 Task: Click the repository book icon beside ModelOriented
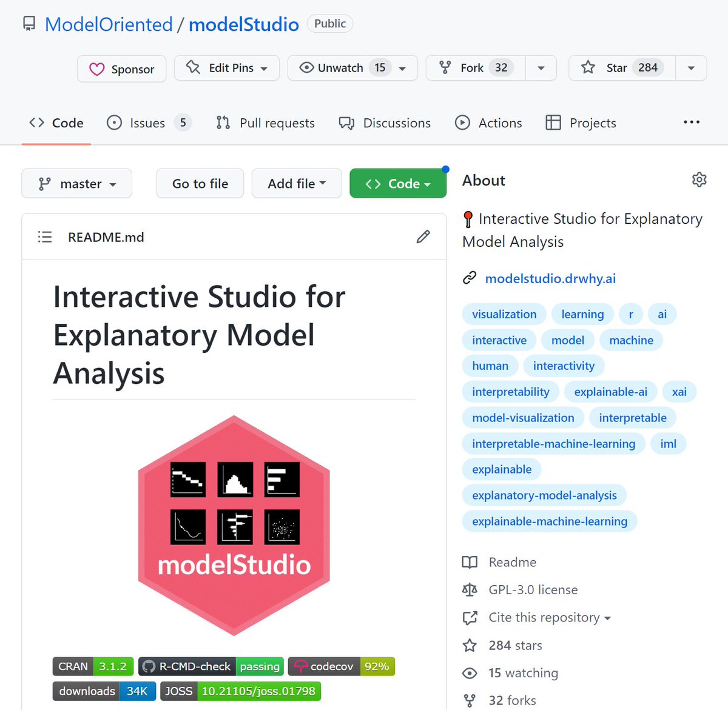pyautogui.click(x=29, y=24)
